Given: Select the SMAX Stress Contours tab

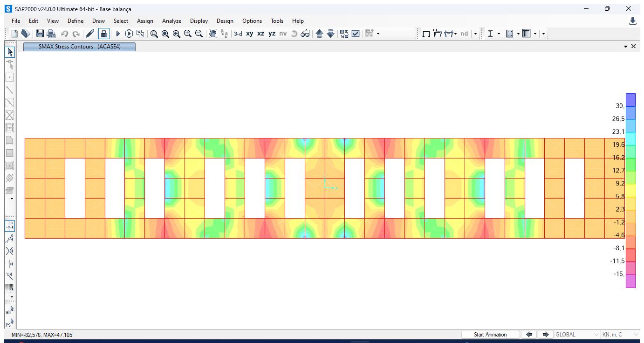Looking at the screenshot, I should [x=79, y=47].
